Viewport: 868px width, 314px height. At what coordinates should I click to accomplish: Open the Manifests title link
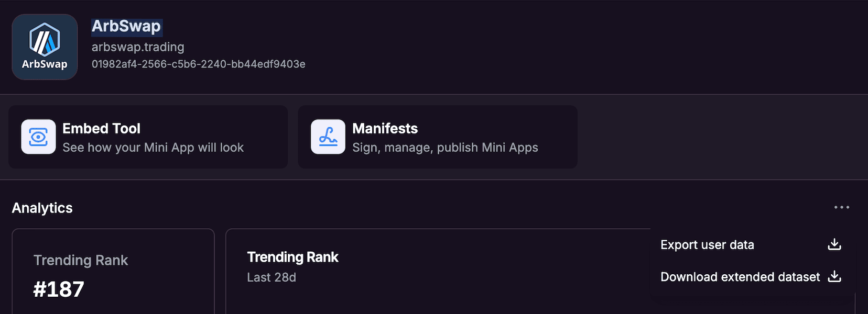pos(385,128)
